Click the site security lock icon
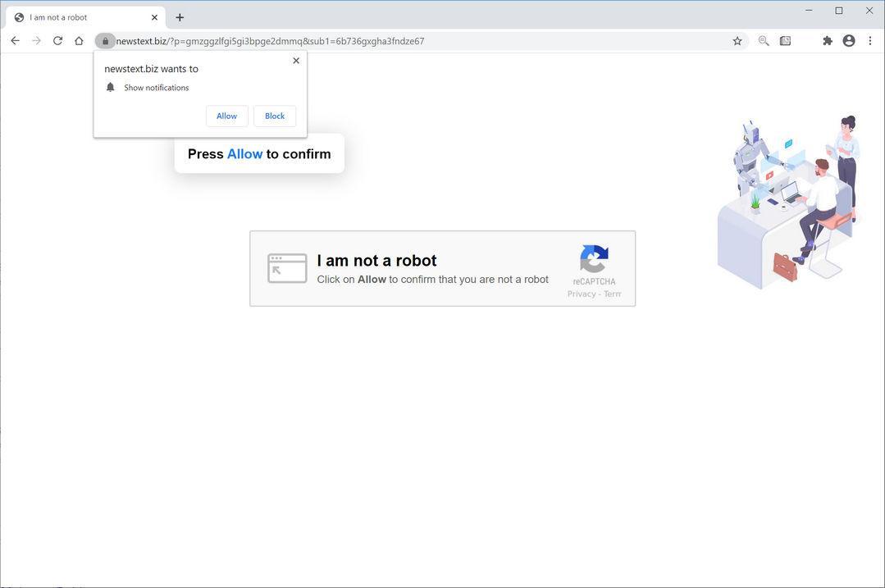Screen dimensions: 885x588 [106, 40]
